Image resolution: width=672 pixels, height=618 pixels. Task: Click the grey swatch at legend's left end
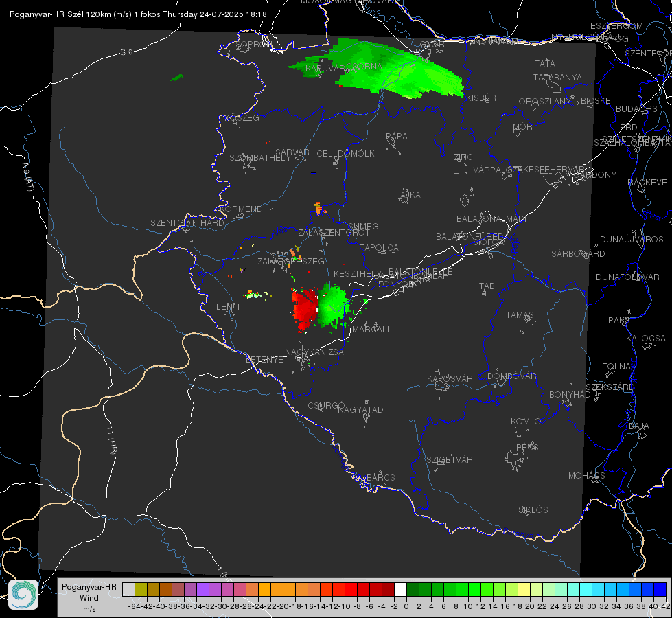pos(128,589)
